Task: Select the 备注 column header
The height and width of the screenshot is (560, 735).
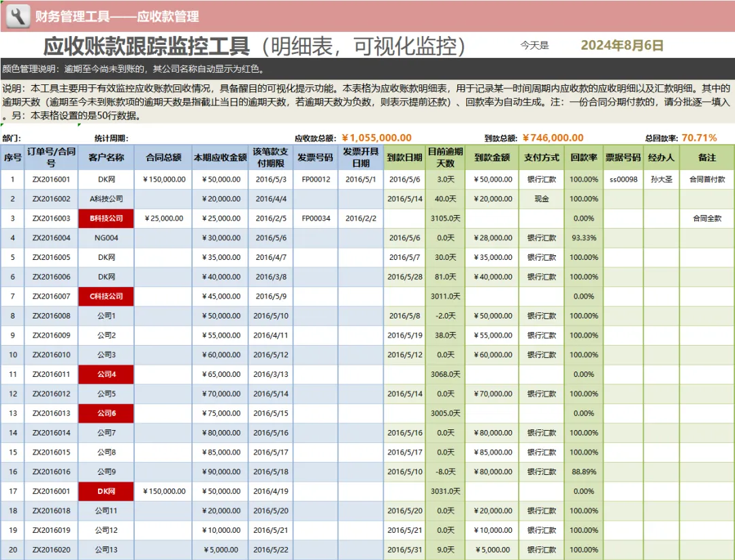Action: tap(707, 157)
